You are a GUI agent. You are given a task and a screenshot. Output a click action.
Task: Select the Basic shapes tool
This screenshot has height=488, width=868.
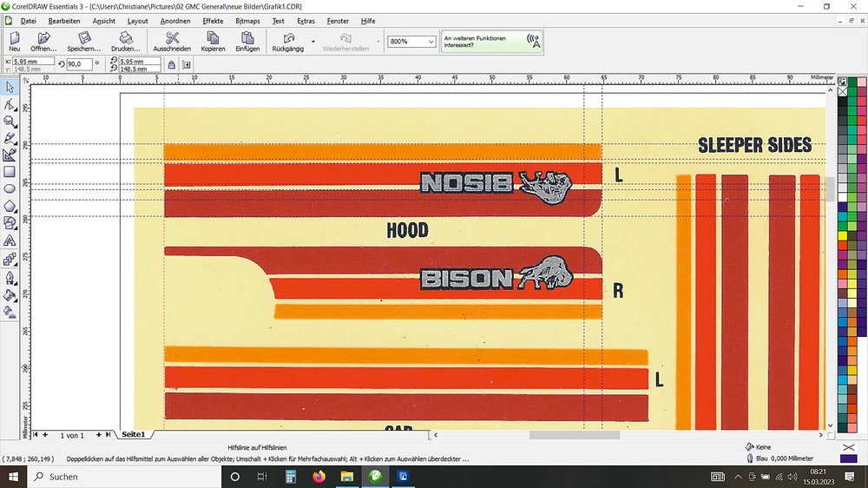click(x=10, y=223)
